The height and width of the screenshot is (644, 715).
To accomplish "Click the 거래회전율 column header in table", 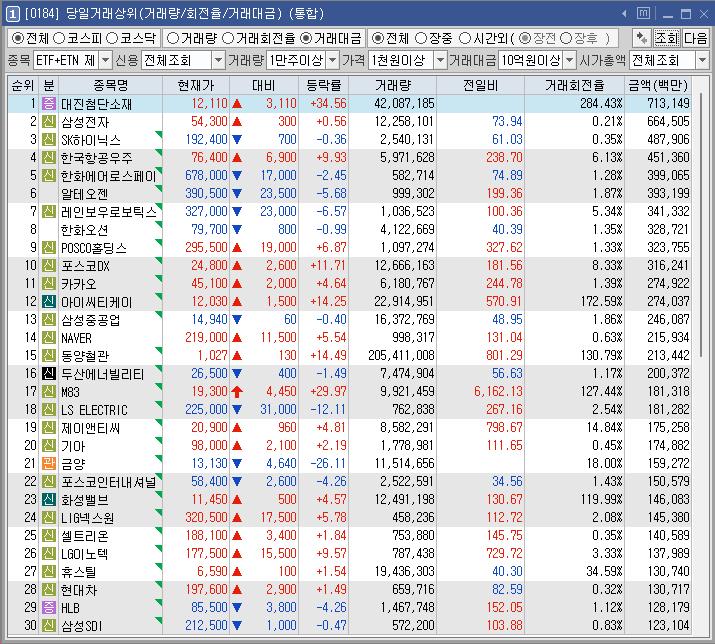I will [x=574, y=85].
